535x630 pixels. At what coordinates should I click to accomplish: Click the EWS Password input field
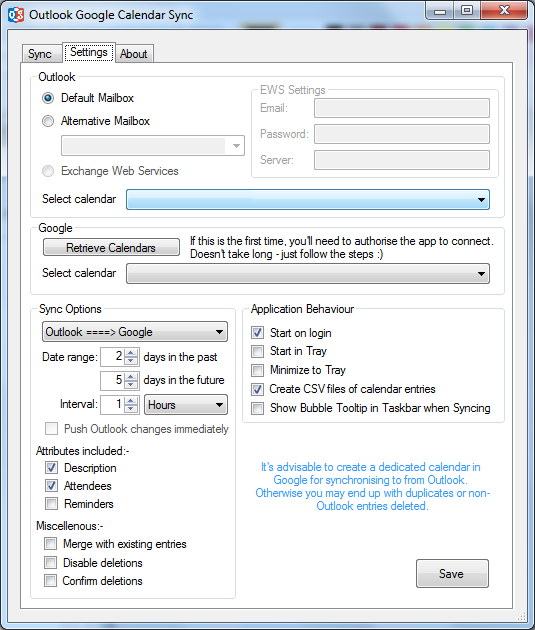click(402, 134)
